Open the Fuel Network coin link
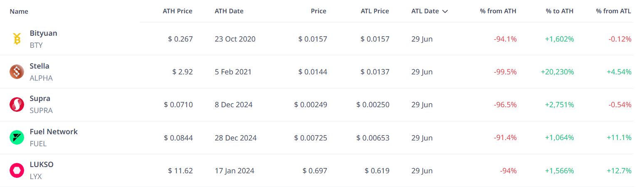Viewport: 644px width, 187px height. point(54,132)
